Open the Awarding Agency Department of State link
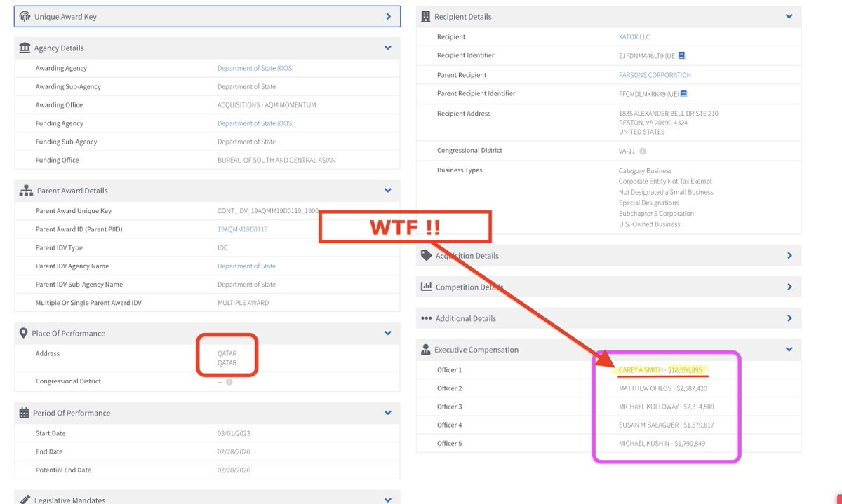Image resolution: width=842 pixels, height=504 pixels. [x=255, y=68]
